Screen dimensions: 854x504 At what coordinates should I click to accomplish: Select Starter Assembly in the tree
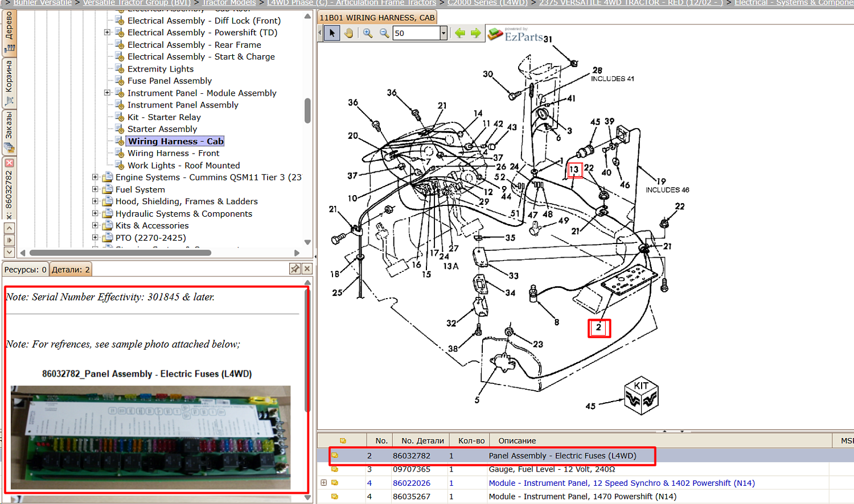click(x=162, y=129)
